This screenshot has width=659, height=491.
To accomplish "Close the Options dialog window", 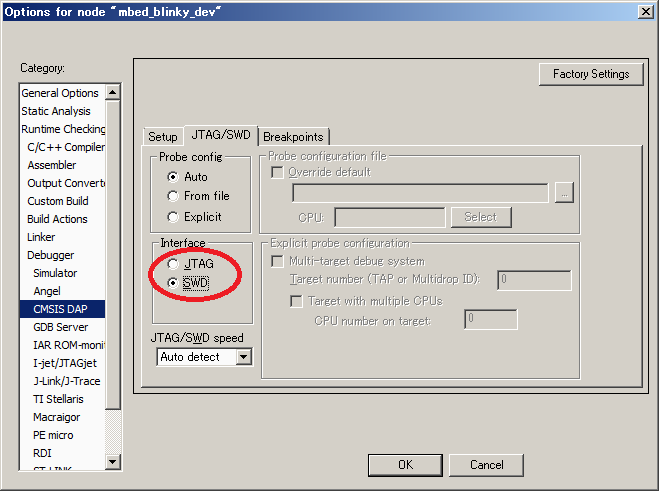I will (647, 11).
